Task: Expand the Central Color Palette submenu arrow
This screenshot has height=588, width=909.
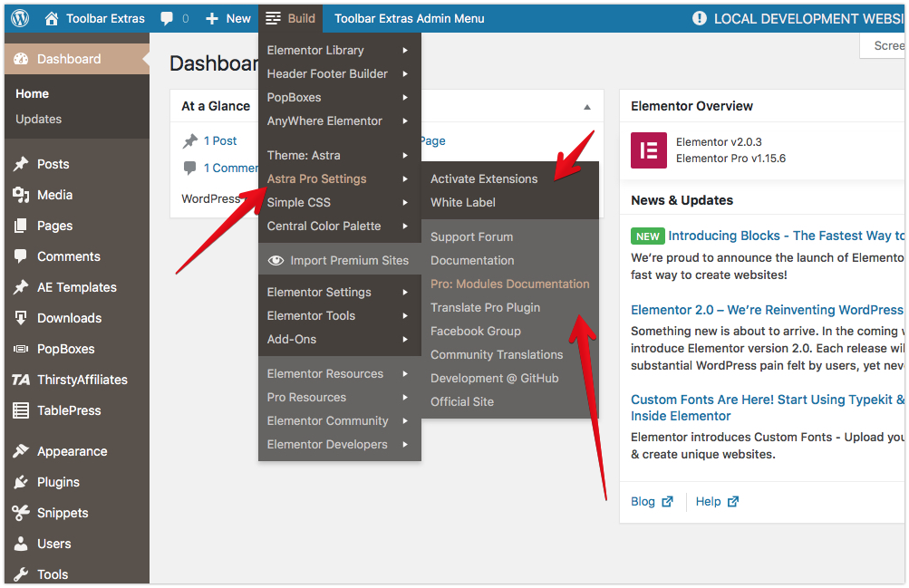Action: (x=405, y=226)
